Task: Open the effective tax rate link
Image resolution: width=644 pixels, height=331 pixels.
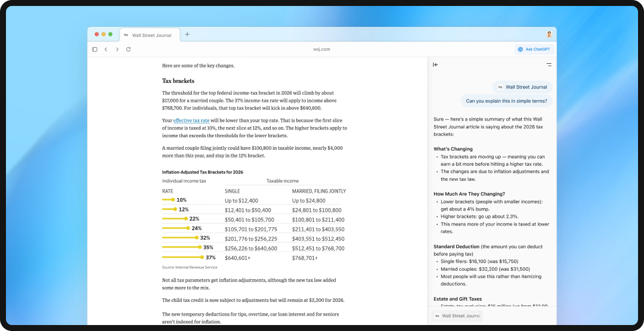Action: pos(191,120)
